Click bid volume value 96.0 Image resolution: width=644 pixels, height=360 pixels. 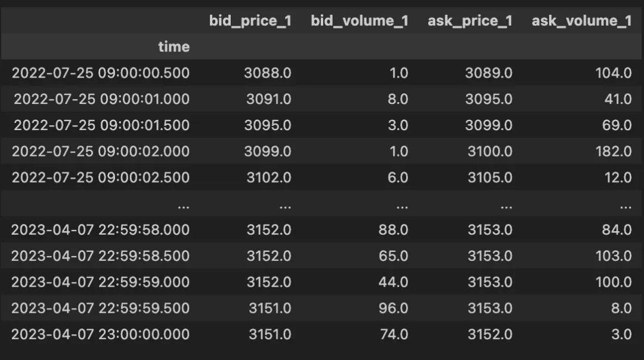(393, 308)
